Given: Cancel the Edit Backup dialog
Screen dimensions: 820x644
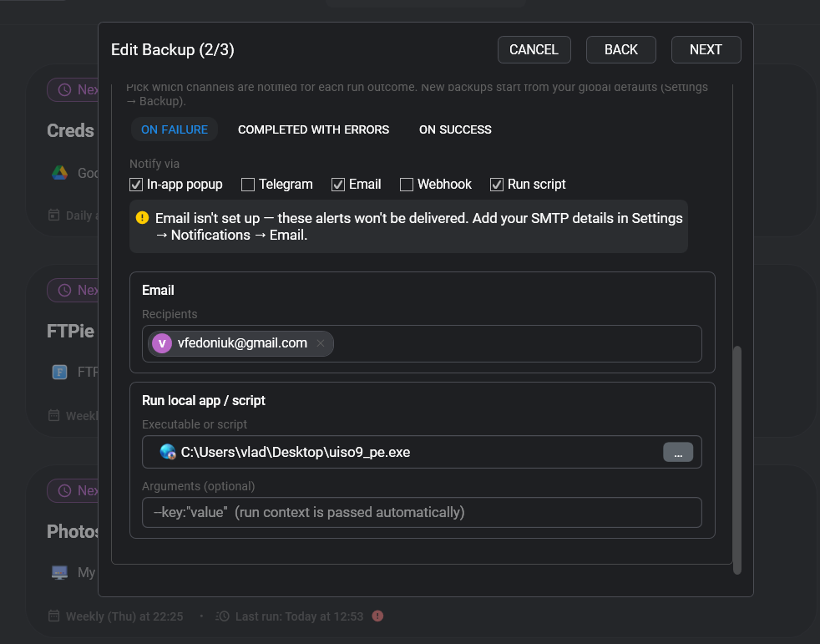Looking at the screenshot, I should (x=534, y=50).
